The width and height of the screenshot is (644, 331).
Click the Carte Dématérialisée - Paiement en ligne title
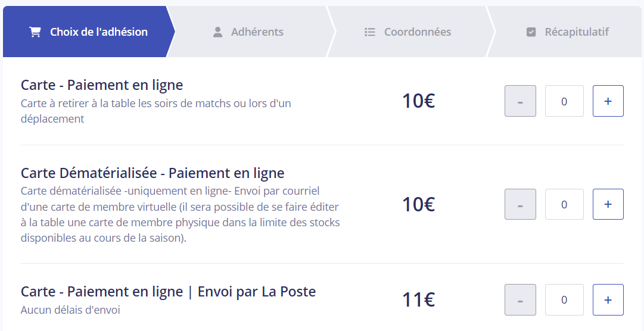[x=153, y=173]
